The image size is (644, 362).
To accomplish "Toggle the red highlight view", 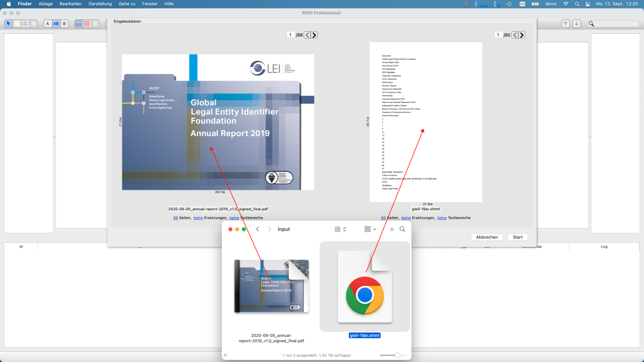I will (87, 24).
